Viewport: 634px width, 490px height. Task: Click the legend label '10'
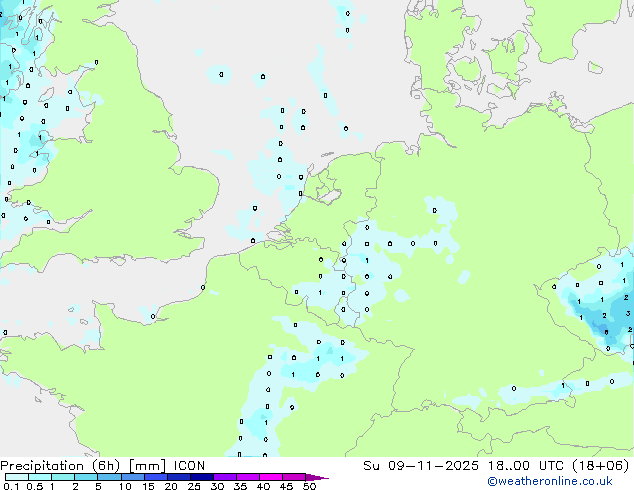coord(125,486)
